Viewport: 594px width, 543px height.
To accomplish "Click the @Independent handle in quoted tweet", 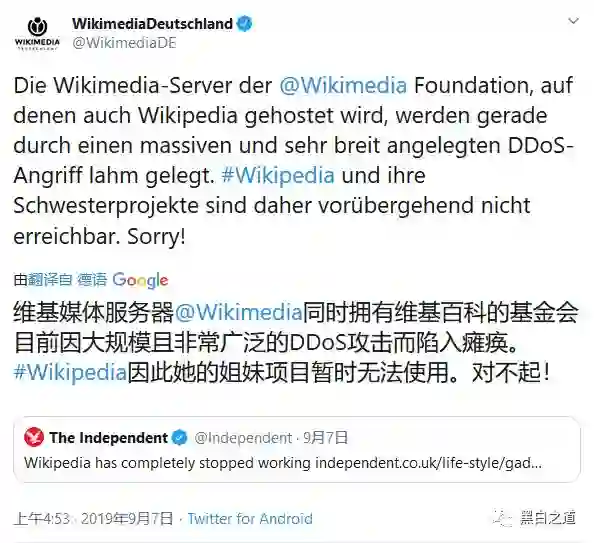I will point(243,438).
